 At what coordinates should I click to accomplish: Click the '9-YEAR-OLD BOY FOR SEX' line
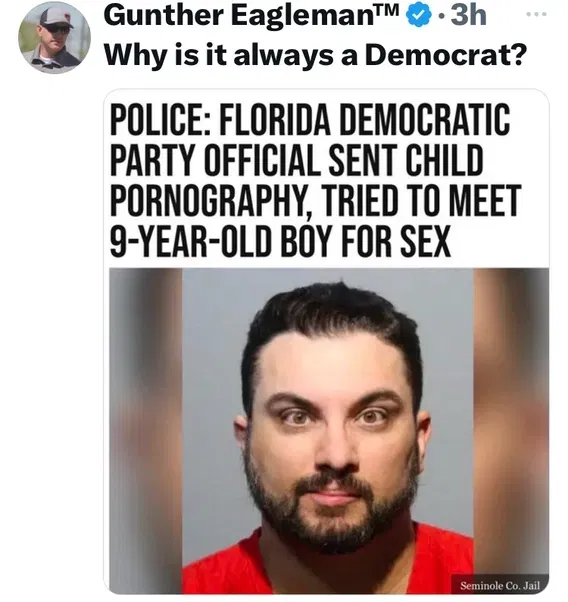280,241
